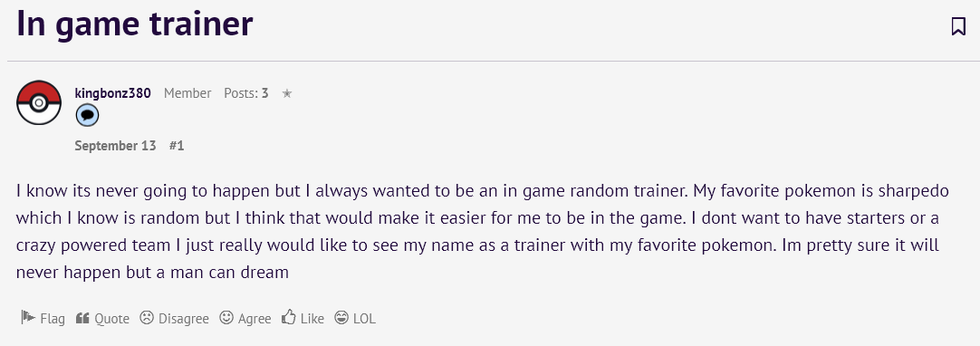
Task: Click the In game trainer title
Action: coord(135,24)
